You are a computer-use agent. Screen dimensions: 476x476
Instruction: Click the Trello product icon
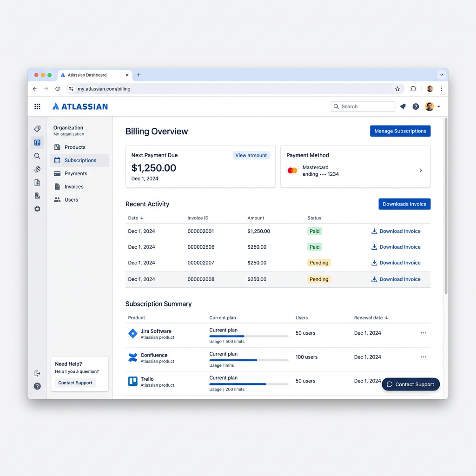132,381
